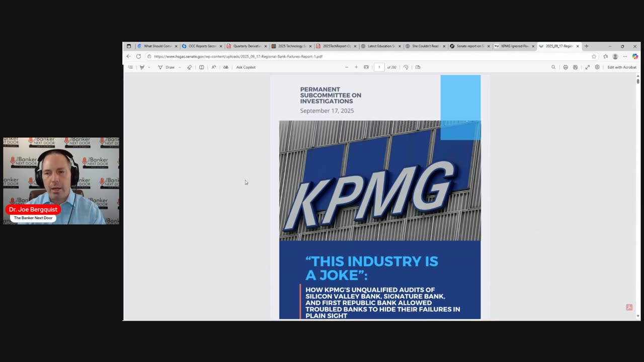
Task: Click the Adobe Acrobat floating icon
Action: coord(629,307)
